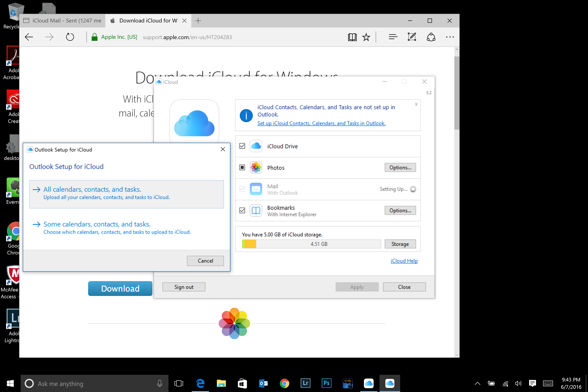The image size is (588, 392).
Task: Toggle the Bookmarks checkbox
Action: (242, 210)
